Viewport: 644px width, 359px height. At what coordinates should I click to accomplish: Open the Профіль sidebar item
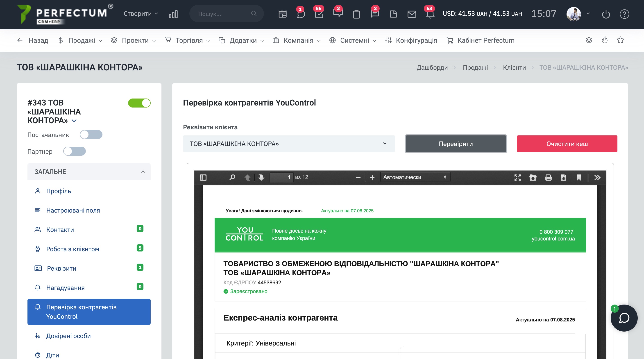[59, 191]
